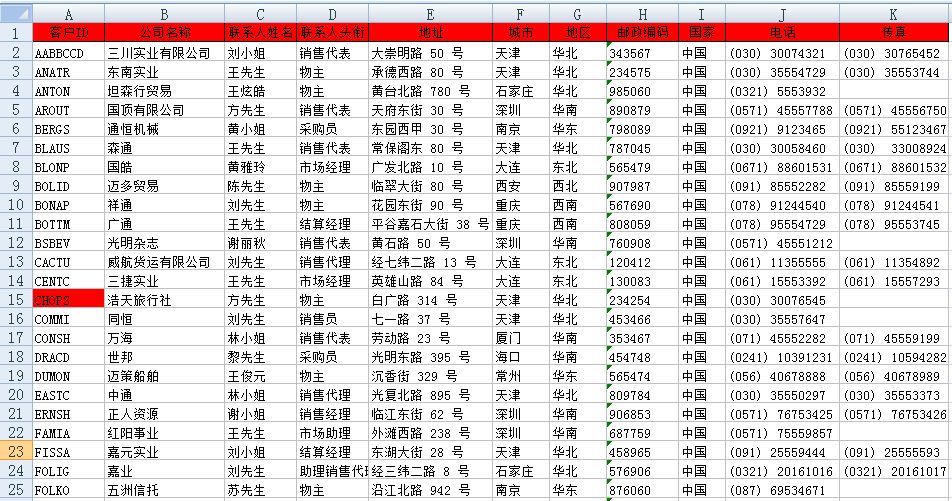
Task: Click the 物主助理 title cell
Action: 332,434
